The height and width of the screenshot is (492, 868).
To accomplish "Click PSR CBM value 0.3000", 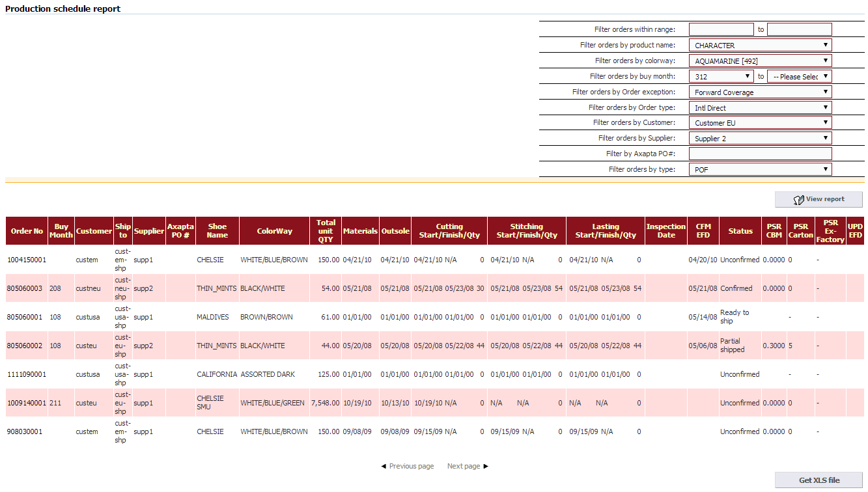I will 774,346.
